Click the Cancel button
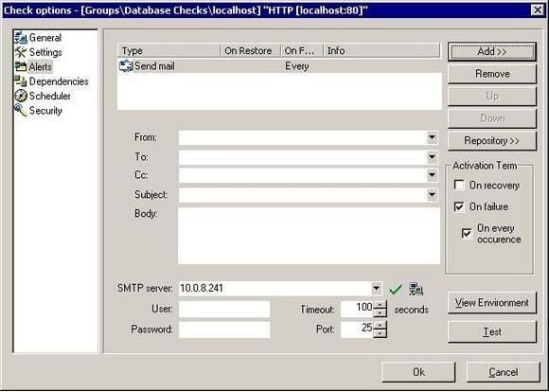Viewport: 549px width, 392px height. pos(504,372)
